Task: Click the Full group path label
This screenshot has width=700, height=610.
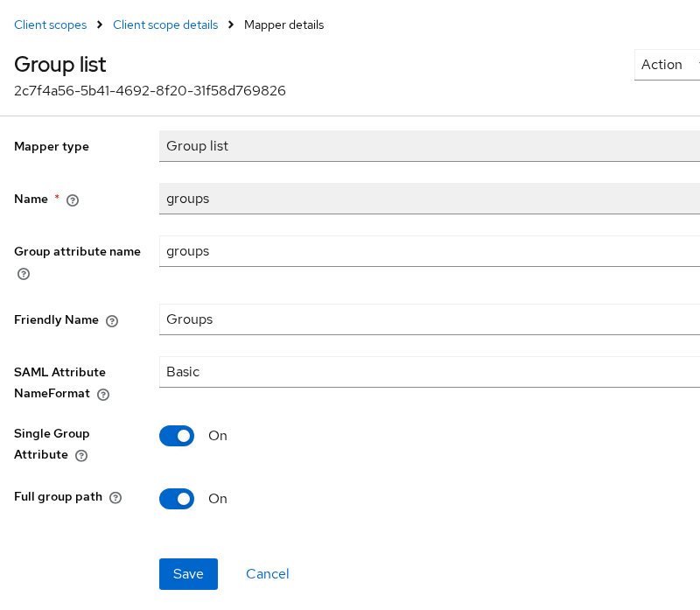Action: 59,497
